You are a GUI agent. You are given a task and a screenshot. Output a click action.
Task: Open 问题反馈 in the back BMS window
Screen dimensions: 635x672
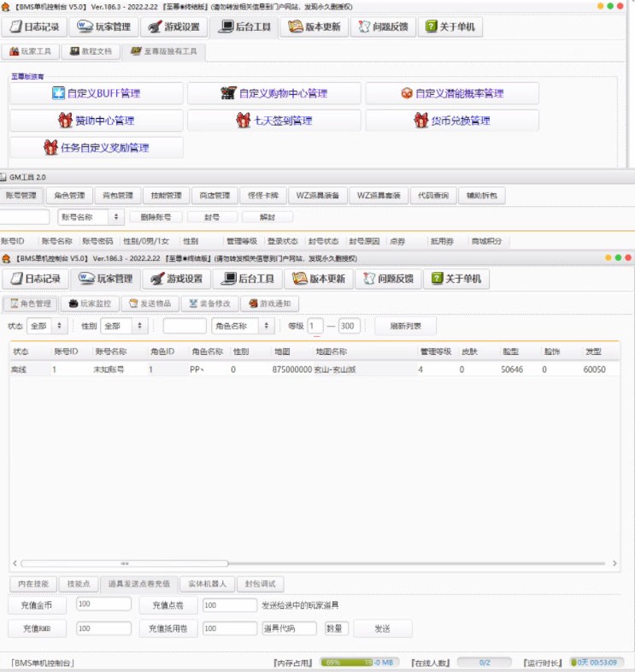[x=383, y=27]
